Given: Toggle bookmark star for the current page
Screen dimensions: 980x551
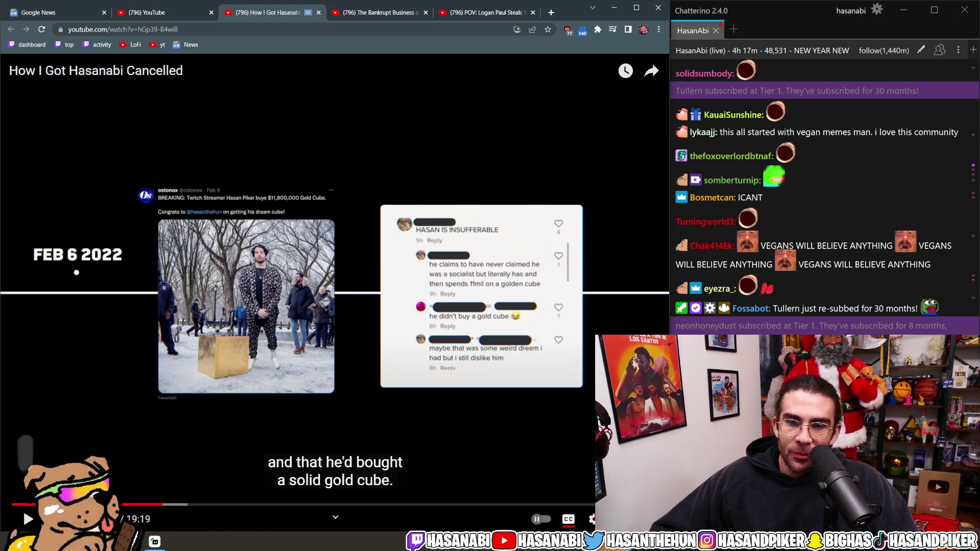Looking at the screenshot, I should [x=549, y=29].
